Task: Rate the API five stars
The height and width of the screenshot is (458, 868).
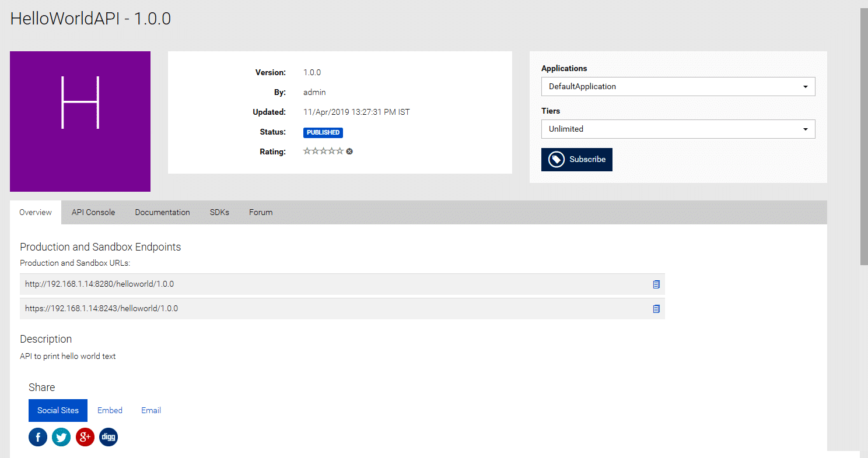Action: tap(340, 152)
